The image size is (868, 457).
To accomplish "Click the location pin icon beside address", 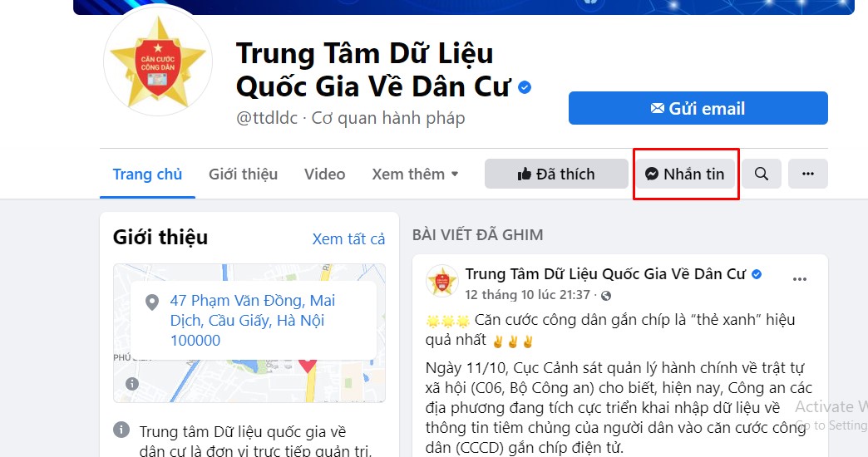I will pyautogui.click(x=151, y=302).
